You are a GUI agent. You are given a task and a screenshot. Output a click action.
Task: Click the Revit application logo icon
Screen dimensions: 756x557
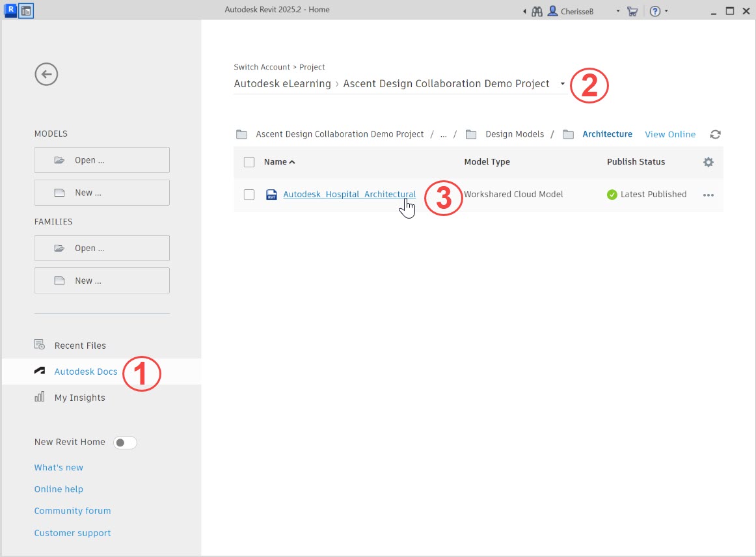point(10,10)
